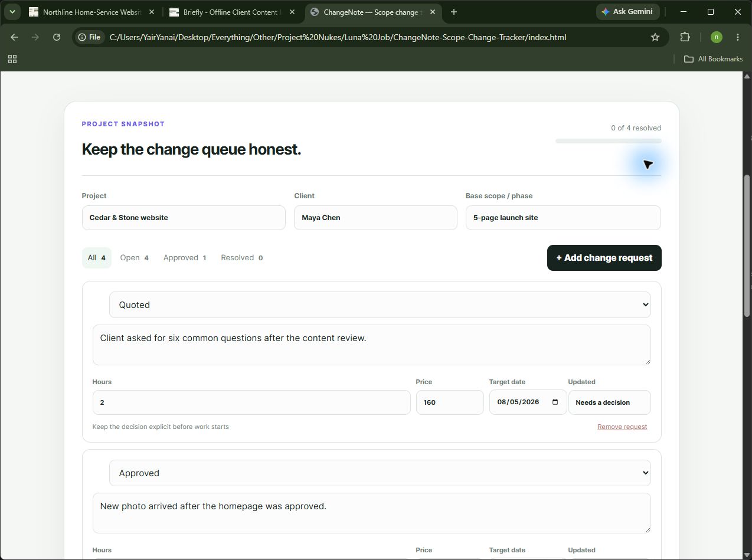Viewport: 752px width, 560px height.
Task: Open the apps grid in bookmarks bar
Action: 12,59
